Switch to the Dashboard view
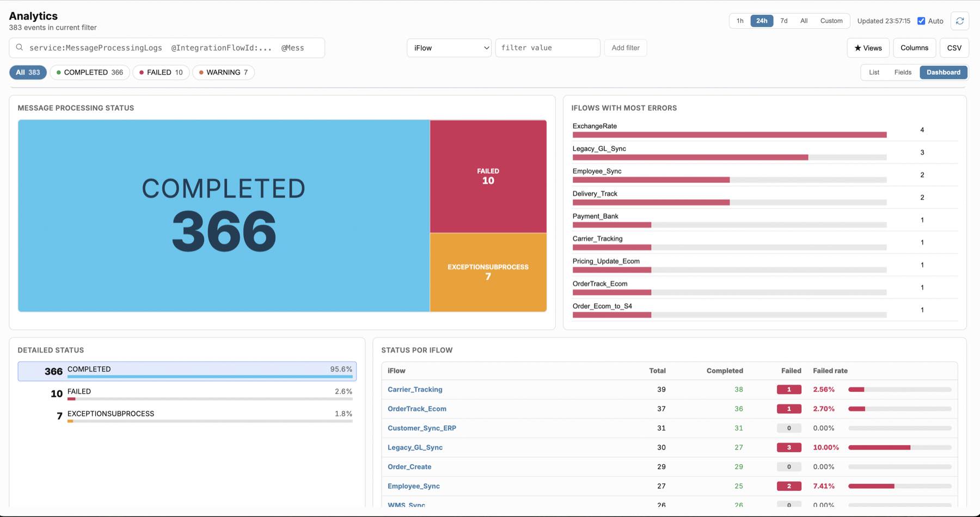 [x=944, y=72]
